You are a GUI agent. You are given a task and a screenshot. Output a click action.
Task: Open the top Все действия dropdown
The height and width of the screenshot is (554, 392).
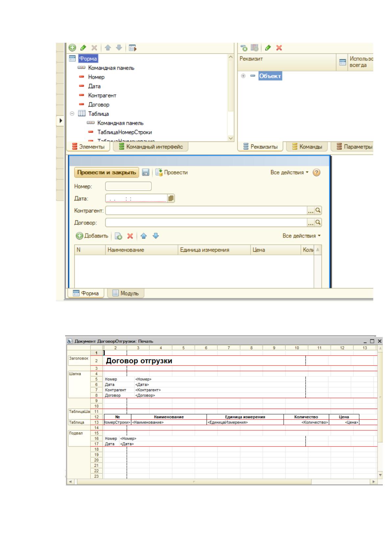pos(290,173)
